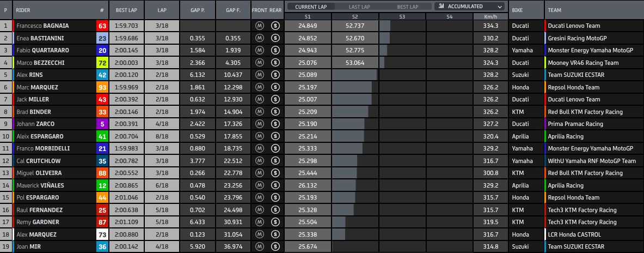Click Marc Marquez's front tyre M icon
644x253 pixels.
(x=259, y=87)
